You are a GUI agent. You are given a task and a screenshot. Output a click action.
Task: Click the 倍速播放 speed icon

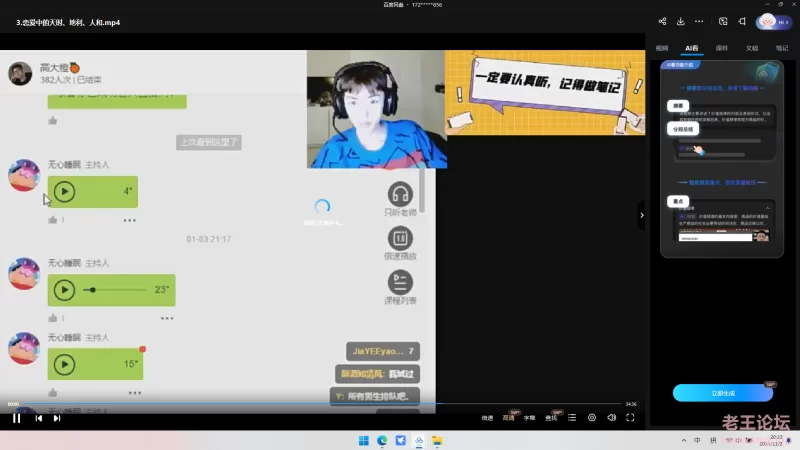[x=400, y=238]
